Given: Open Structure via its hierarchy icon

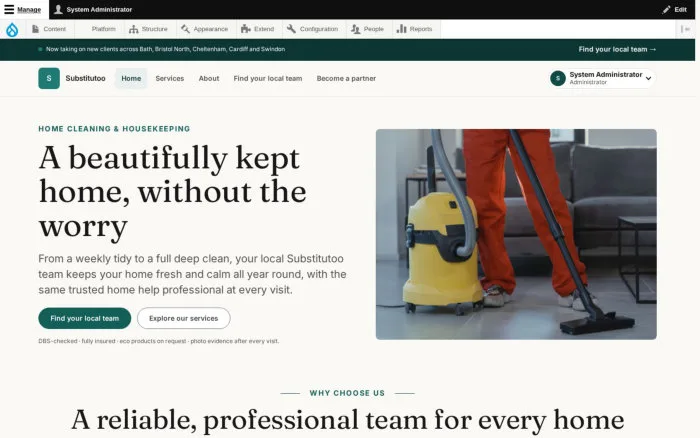Looking at the screenshot, I should point(133,29).
